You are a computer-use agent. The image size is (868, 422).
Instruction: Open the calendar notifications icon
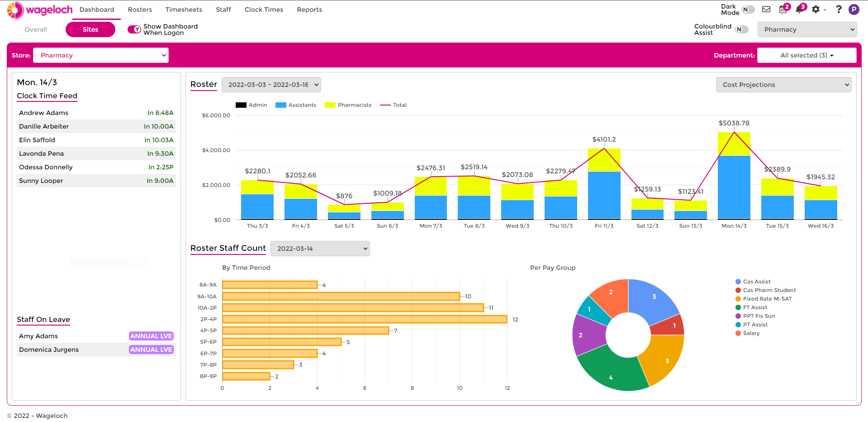[x=783, y=9]
